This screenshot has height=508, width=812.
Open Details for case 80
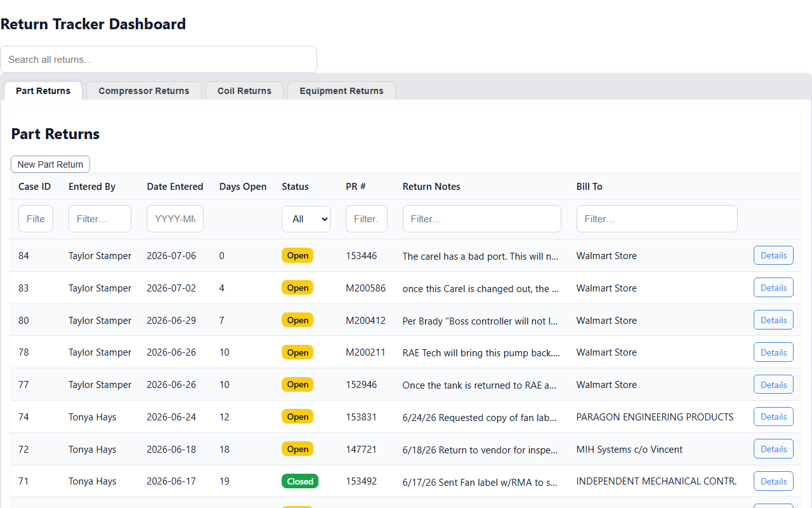(773, 320)
